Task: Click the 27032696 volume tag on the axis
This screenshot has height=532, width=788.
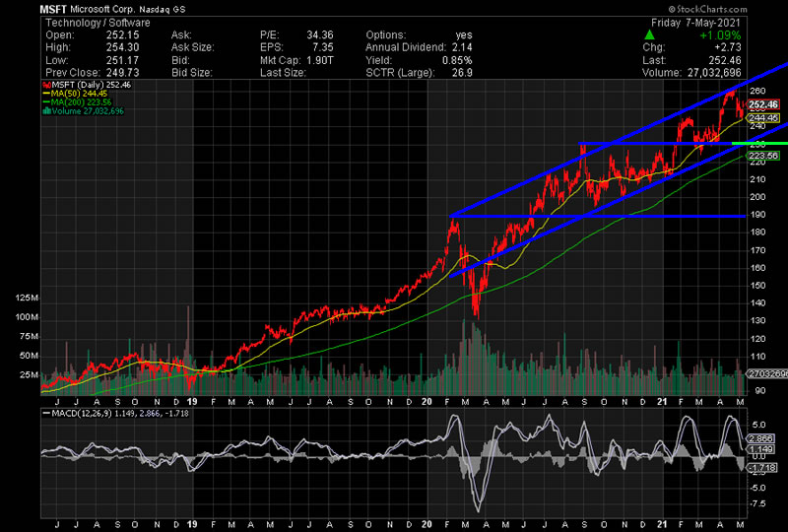Action: [x=767, y=374]
